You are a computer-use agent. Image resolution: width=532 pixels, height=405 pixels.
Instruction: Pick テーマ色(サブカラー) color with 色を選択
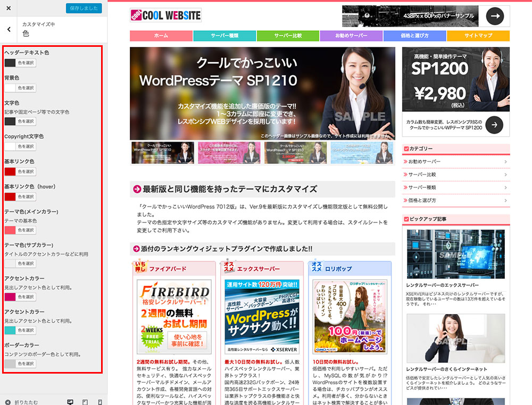click(26, 263)
